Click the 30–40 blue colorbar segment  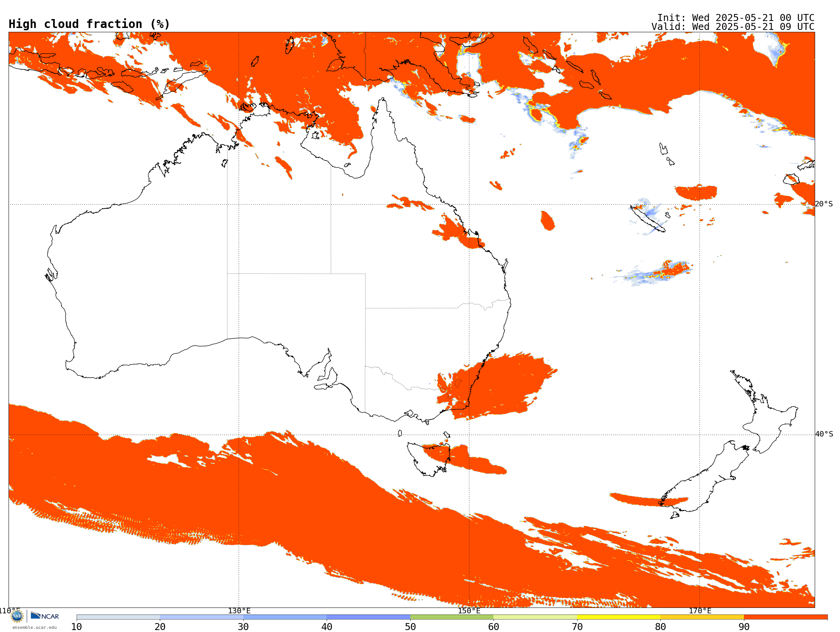tap(285, 617)
